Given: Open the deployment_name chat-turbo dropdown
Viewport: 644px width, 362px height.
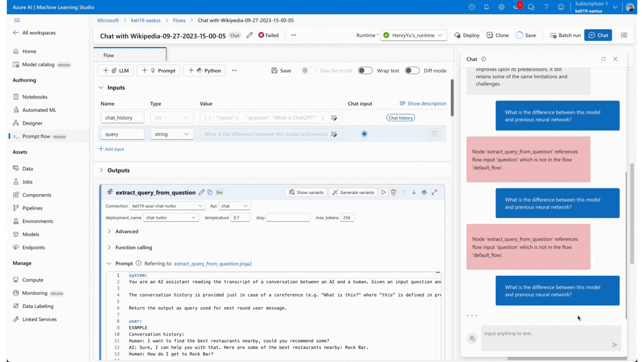Looking at the screenshot, I should (171, 218).
